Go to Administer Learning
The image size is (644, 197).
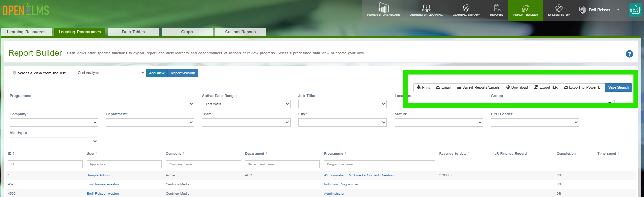426,10
